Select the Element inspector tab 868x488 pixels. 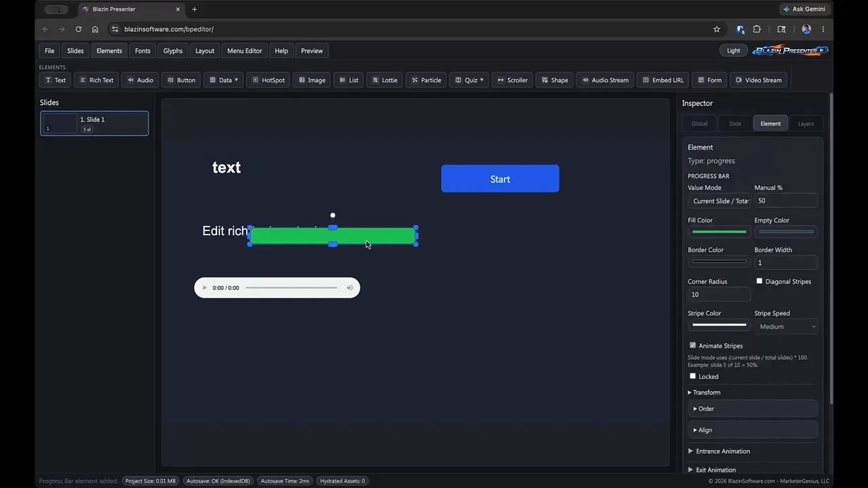pyautogui.click(x=770, y=123)
